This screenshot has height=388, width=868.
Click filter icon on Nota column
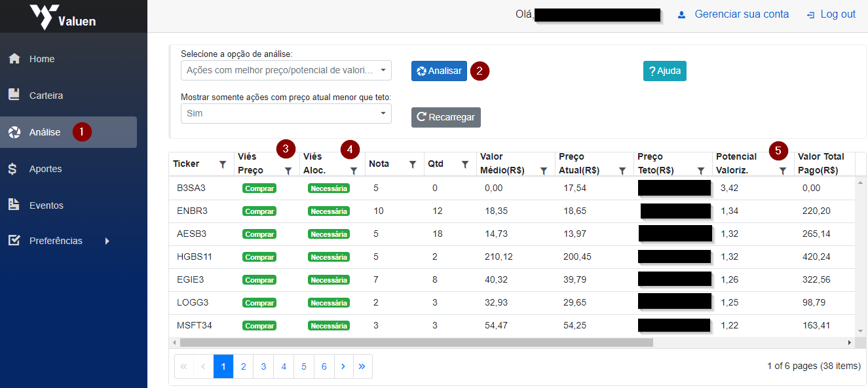pyautogui.click(x=412, y=164)
